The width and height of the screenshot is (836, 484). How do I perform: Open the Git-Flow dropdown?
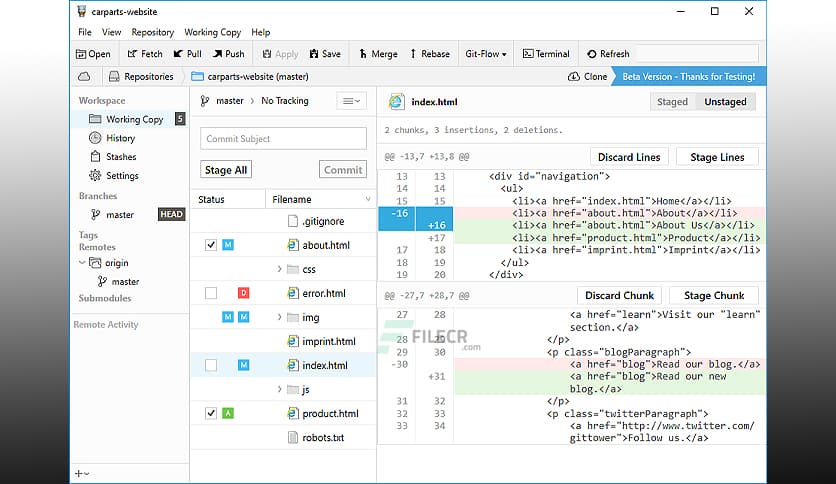486,54
